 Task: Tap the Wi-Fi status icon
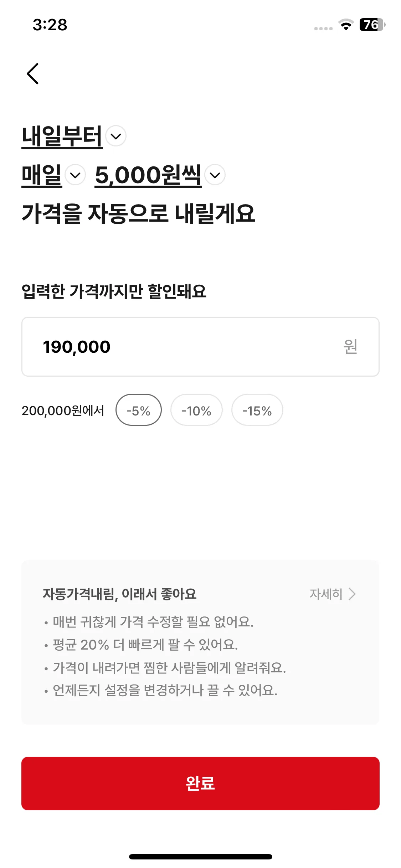click(x=346, y=25)
